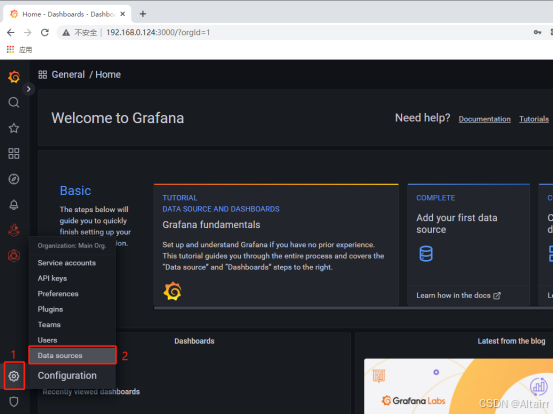Go forward in browser history

[28, 32]
